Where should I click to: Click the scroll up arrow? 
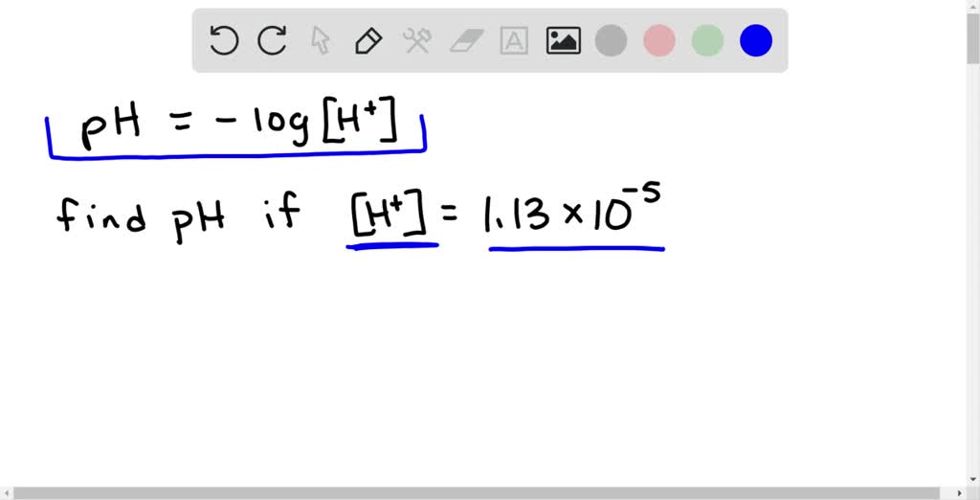point(973,5)
